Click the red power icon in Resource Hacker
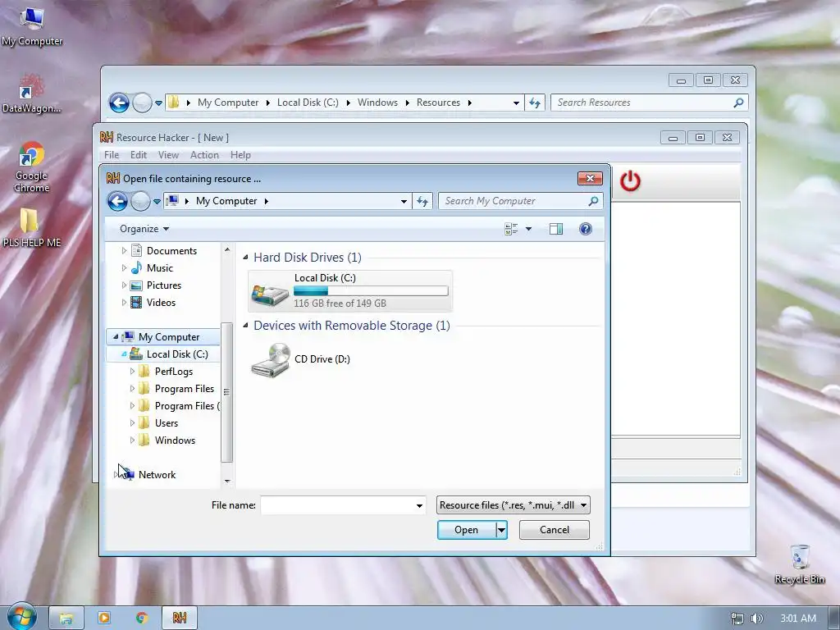This screenshot has height=630, width=840. (x=630, y=181)
